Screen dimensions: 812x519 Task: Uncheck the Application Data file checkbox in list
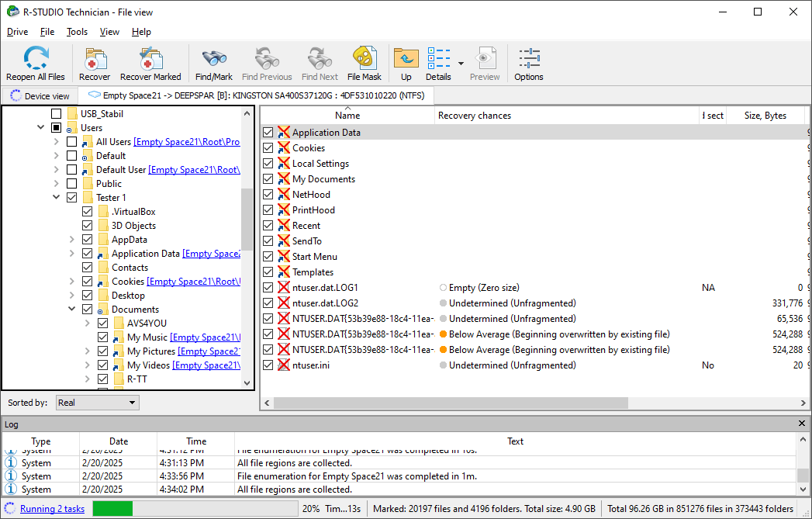click(268, 132)
